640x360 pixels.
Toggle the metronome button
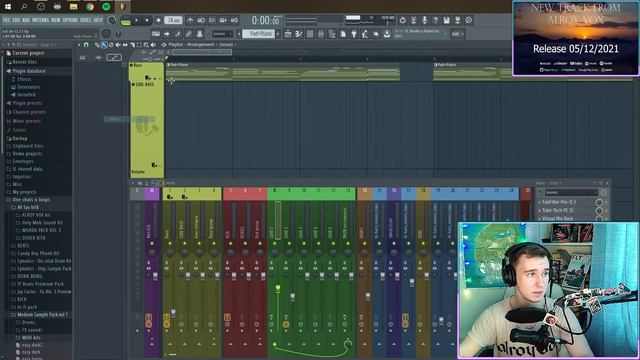(190, 20)
